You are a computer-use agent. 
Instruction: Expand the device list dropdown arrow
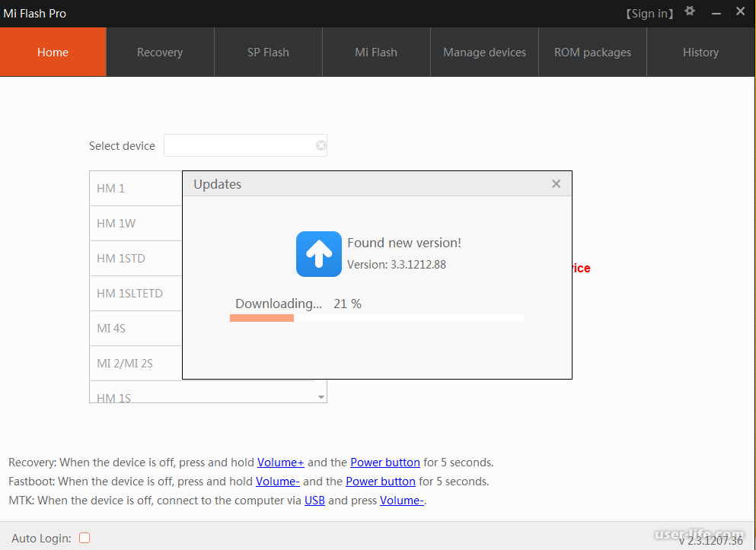click(321, 397)
